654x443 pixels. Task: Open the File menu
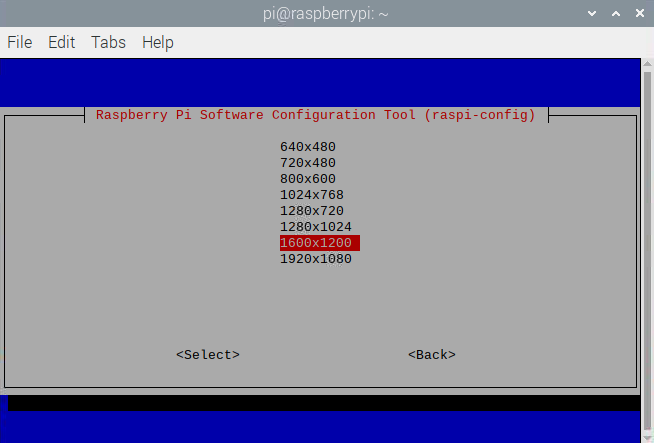(x=20, y=42)
